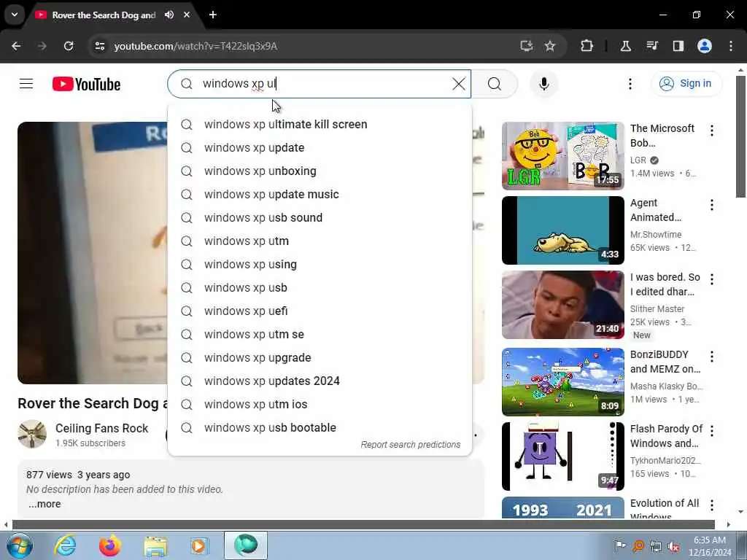Open media controls in toolbar
The width and height of the screenshot is (747, 560).
652,46
